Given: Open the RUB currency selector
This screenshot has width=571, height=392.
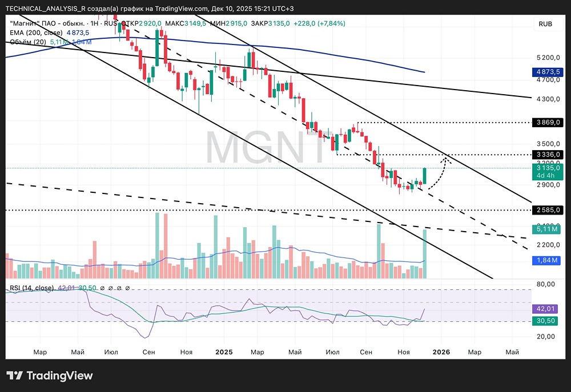Looking at the screenshot, I should click(x=545, y=24).
